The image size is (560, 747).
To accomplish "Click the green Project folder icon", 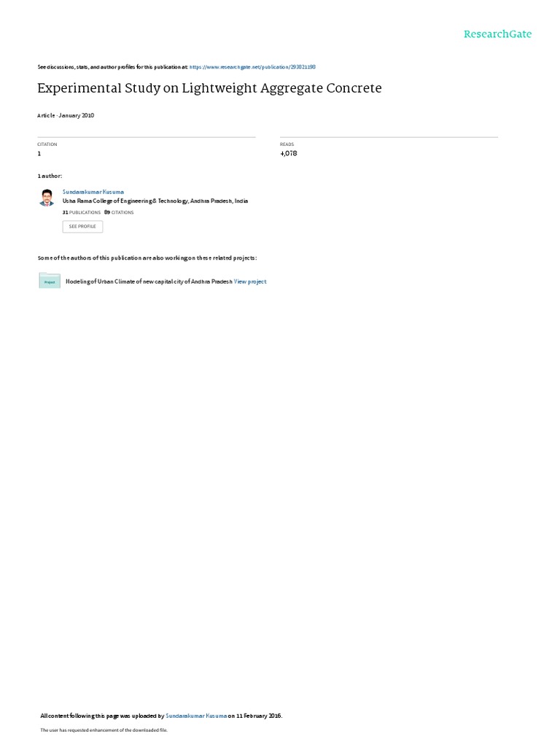I will tap(50, 281).
